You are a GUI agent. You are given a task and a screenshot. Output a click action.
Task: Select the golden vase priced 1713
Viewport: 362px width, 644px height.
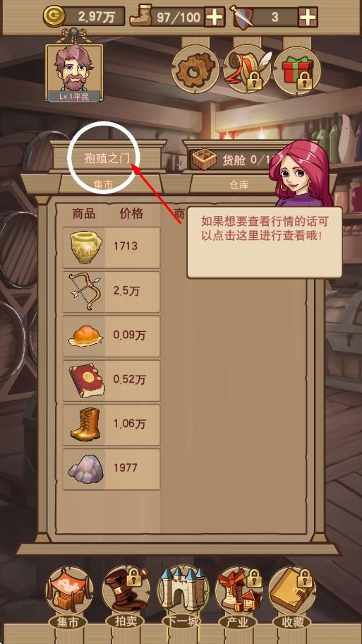click(111, 248)
